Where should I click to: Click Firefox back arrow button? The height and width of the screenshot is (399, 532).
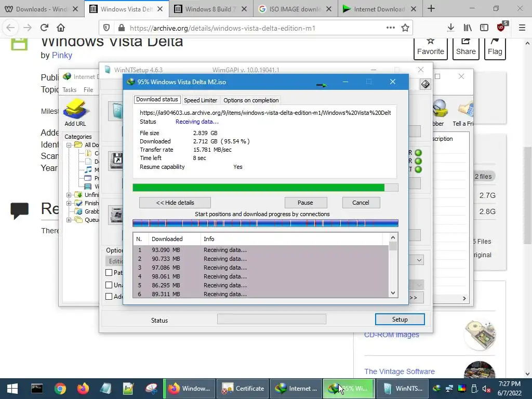10,28
